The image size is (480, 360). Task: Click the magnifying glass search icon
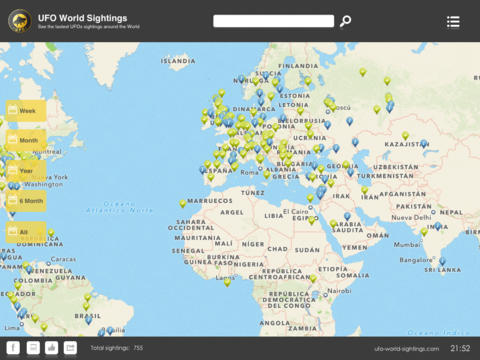click(345, 21)
